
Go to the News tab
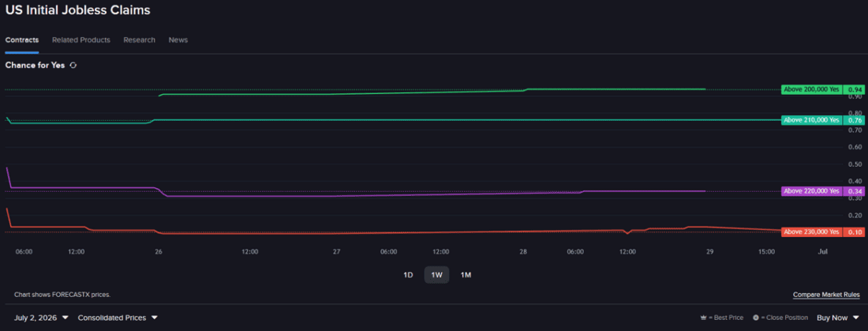click(178, 40)
